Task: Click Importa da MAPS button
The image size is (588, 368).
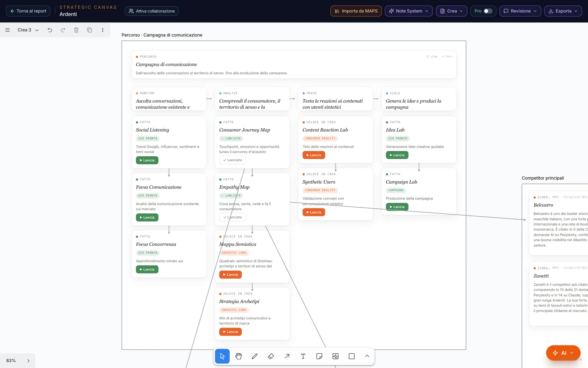Action: click(356, 11)
